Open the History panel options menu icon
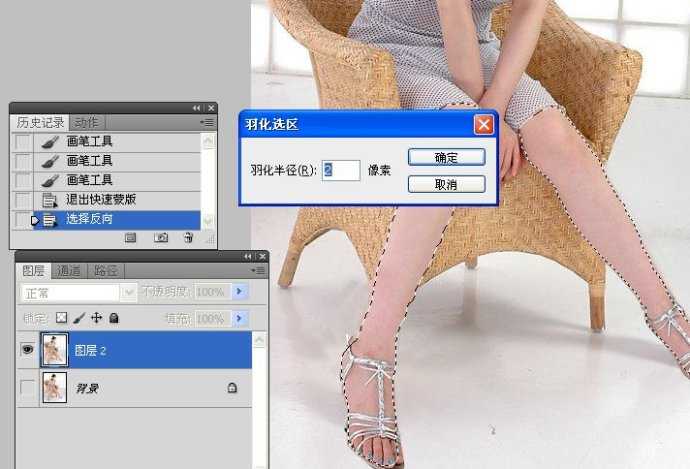This screenshot has width=690, height=469. coord(207,122)
